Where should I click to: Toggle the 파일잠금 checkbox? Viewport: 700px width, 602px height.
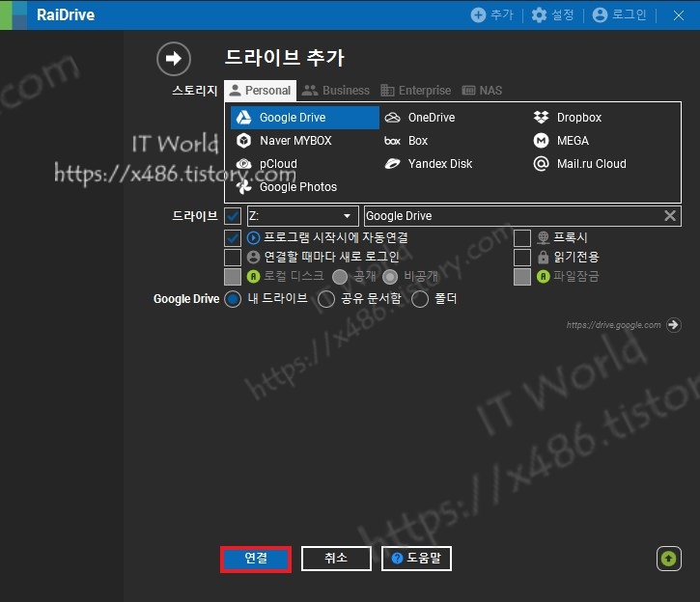522,277
